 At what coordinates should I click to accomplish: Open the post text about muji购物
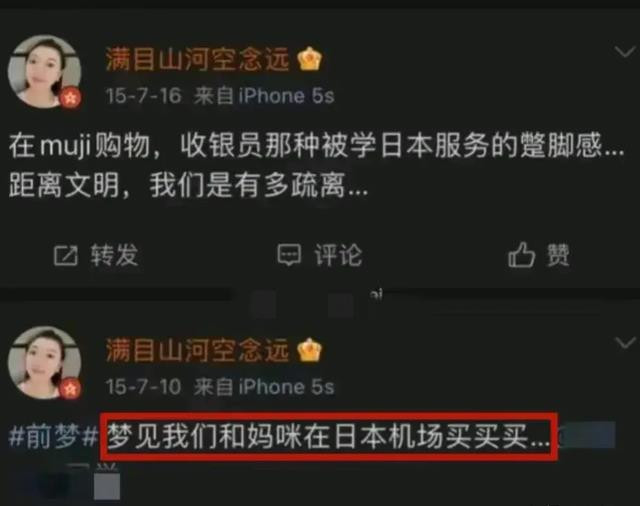point(317,165)
